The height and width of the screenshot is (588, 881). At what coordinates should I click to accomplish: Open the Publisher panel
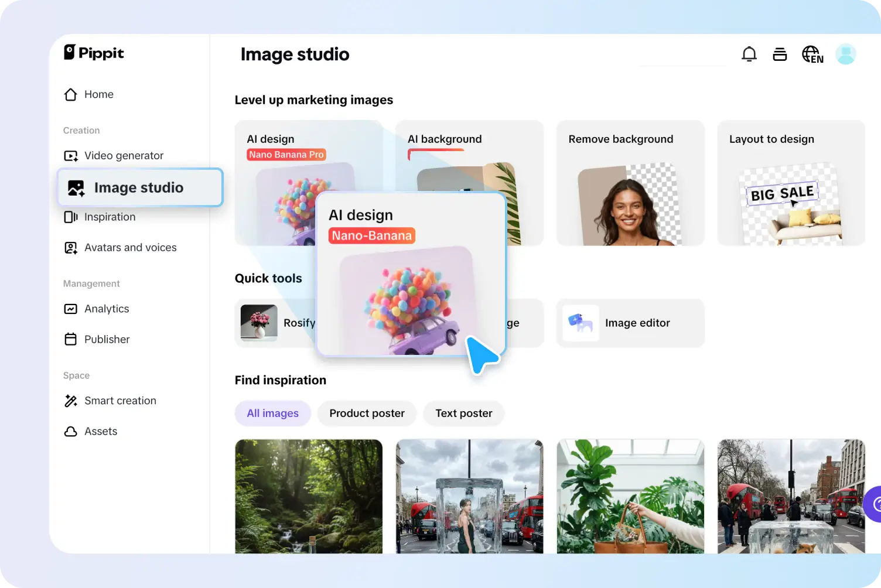(107, 339)
